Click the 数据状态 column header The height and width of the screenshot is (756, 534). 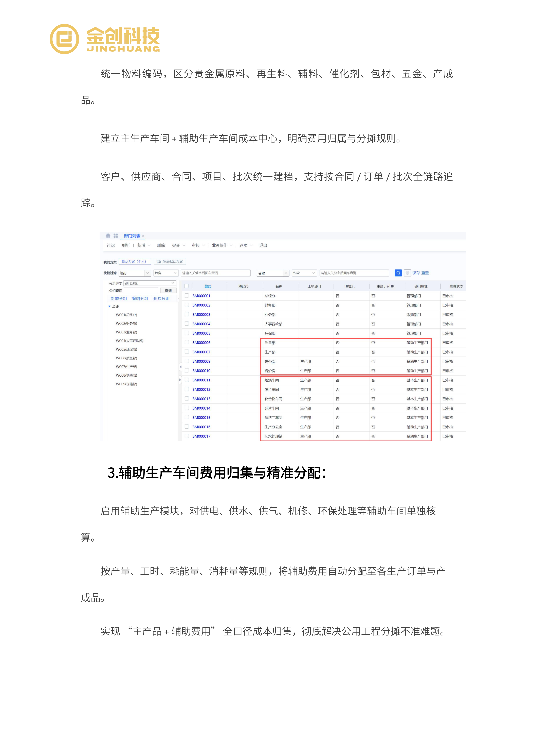pos(456,287)
